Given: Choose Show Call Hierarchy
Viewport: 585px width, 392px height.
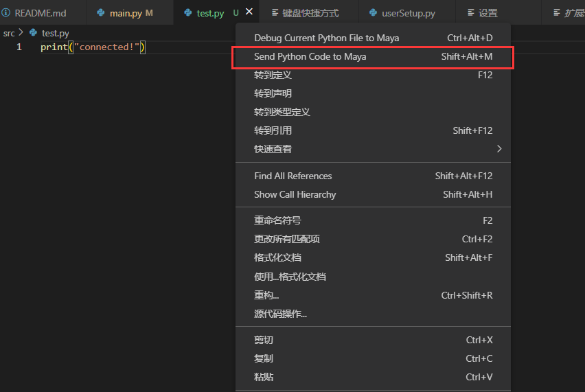Looking at the screenshot, I should click(x=373, y=195).
